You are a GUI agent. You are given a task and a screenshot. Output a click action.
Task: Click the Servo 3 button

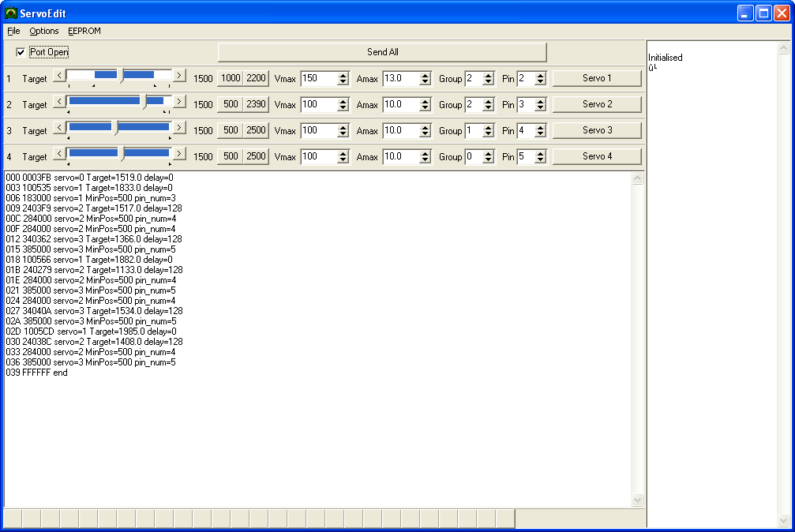point(597,130)
